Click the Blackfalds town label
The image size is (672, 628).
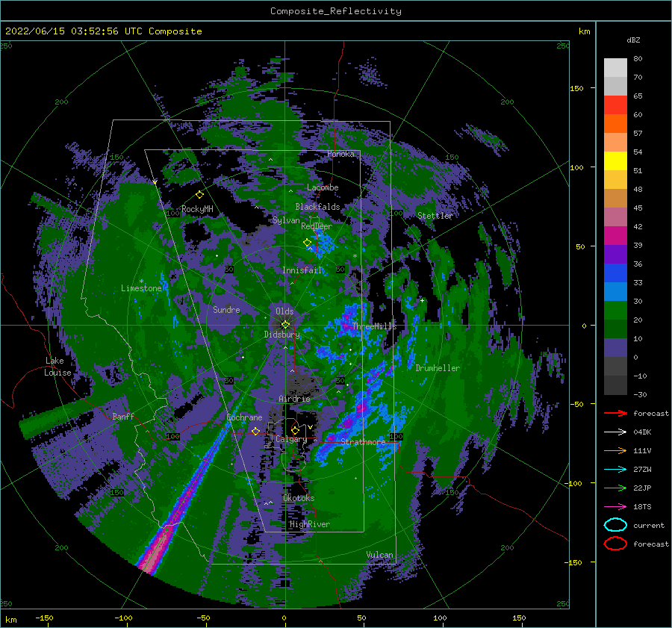pos(317,207)
